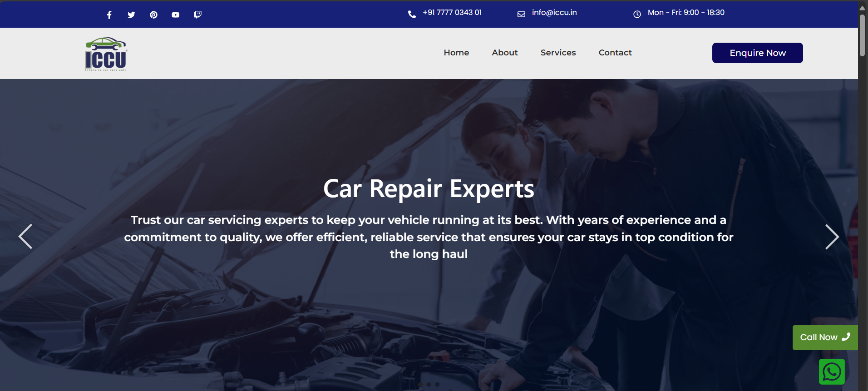The height and width of the screenshot is (391, 868).
Task: Click the ICCU logo
Action: (106, 54)
